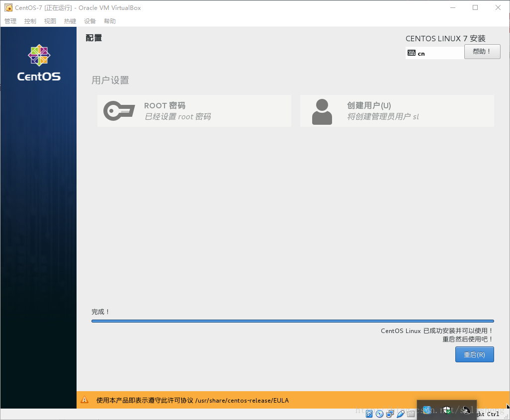Click the speaker icon in the tray popup
The image size is (510, 420).
pyautogui.click(x=466, y=410)
